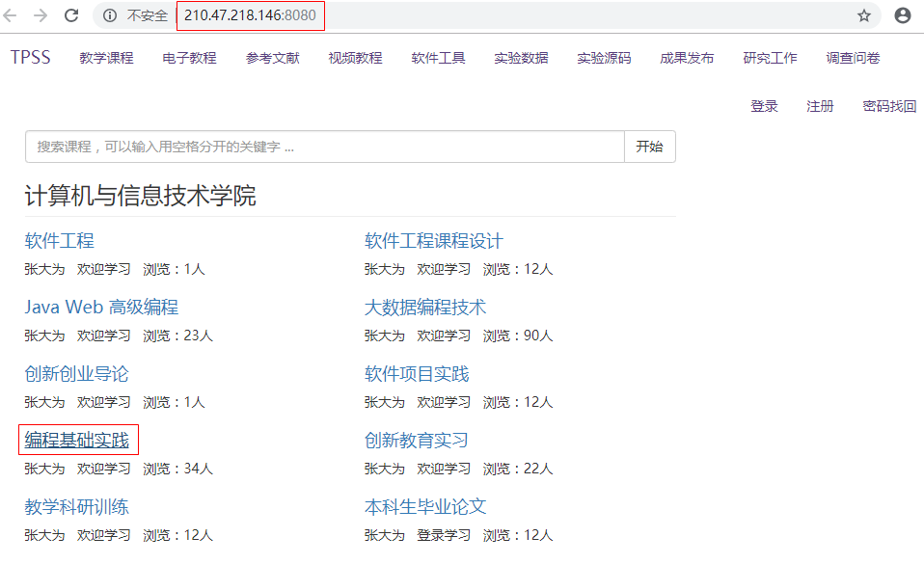Open the 编程基础实践 course
This screenshot has height=564, width=924.
pyautogui.click(x=76, y=441)
